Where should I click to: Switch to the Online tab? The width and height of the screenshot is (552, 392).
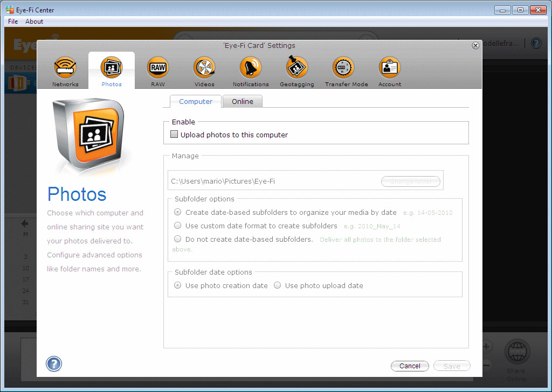(x=243, y=101)
